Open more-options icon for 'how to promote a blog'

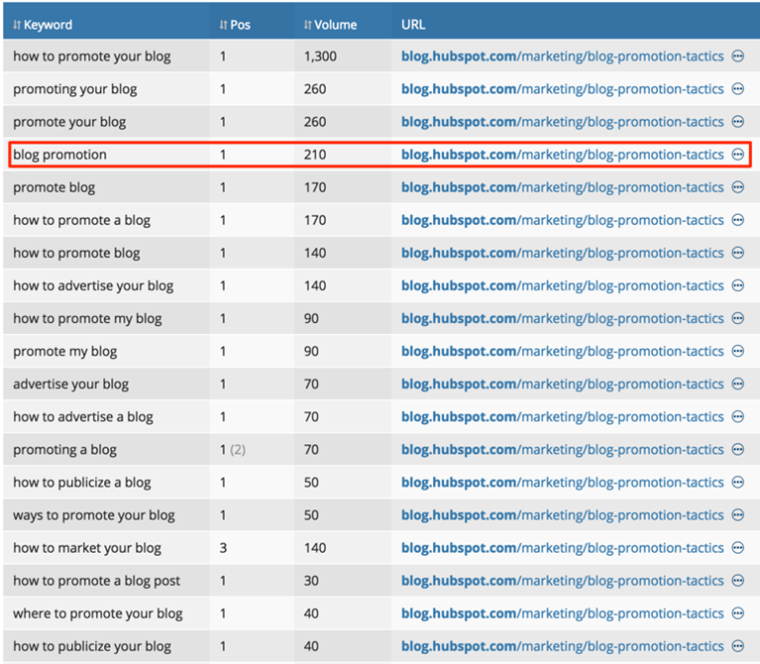click(x=738, y=220)
